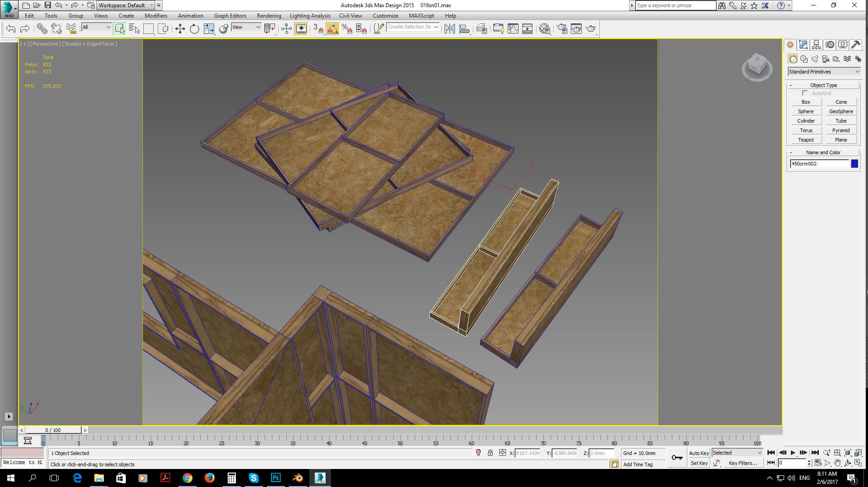Click the Mirror tool icon
Screen dimensions: 868x487
[450, 29]
